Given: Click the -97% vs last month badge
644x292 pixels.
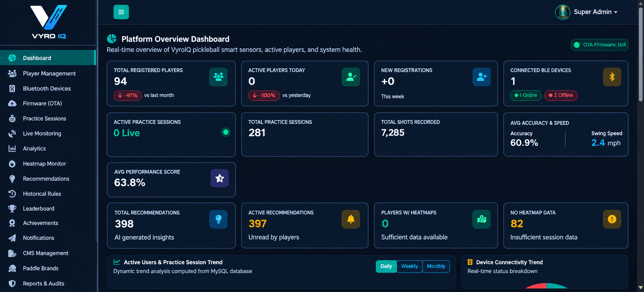Looking at the screenshot, I should 128,95.
